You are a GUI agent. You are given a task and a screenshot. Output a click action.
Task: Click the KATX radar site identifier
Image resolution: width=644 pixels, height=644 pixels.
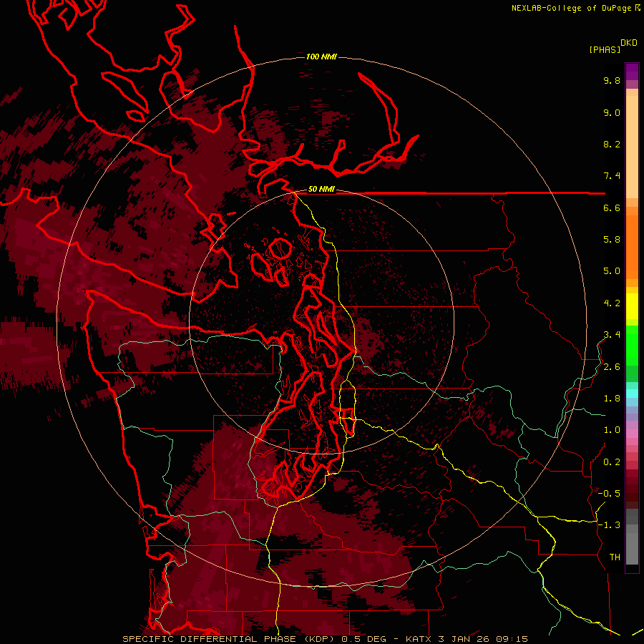(x=419, y=639)
